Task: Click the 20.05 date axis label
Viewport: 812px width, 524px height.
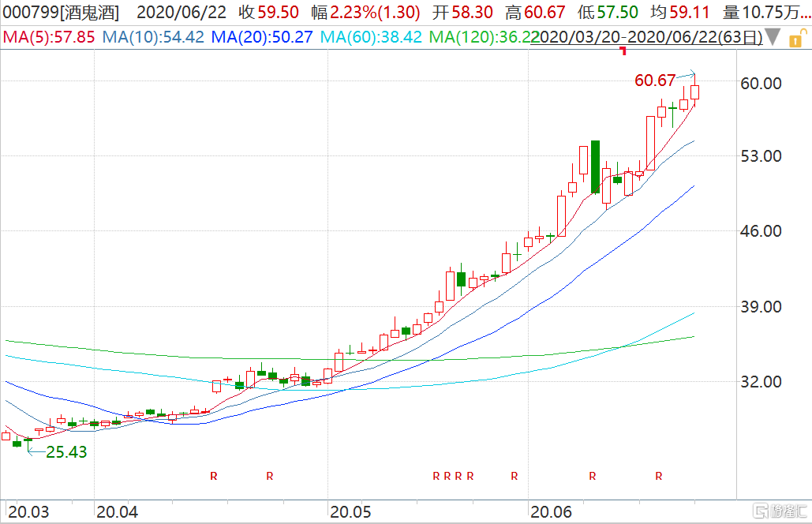Action: click(x=350, y=512)
